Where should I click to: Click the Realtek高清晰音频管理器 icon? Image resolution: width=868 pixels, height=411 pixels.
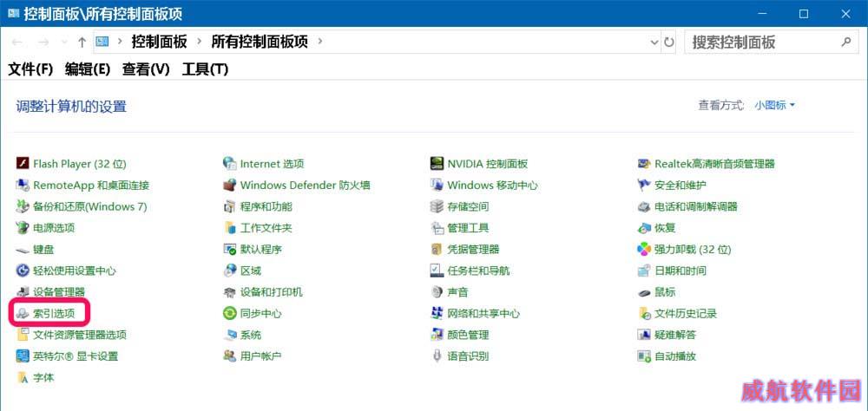tap(644, 163)
